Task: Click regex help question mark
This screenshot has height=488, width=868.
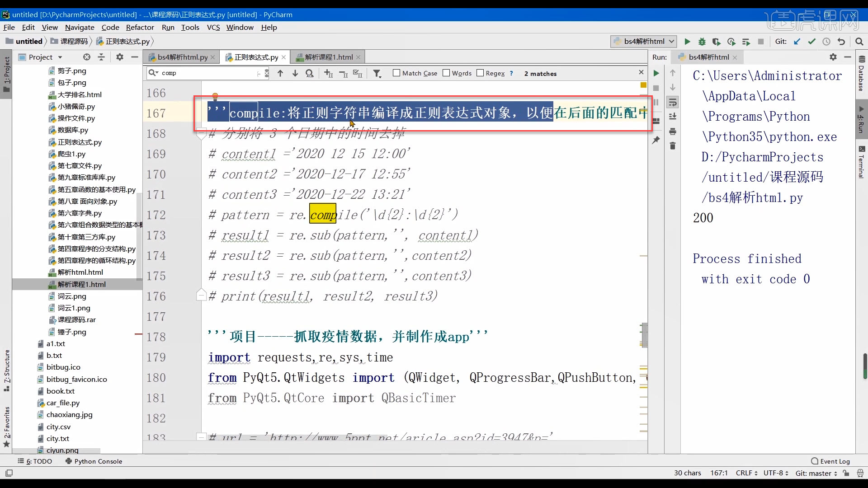Action: (x=511, y=73)
